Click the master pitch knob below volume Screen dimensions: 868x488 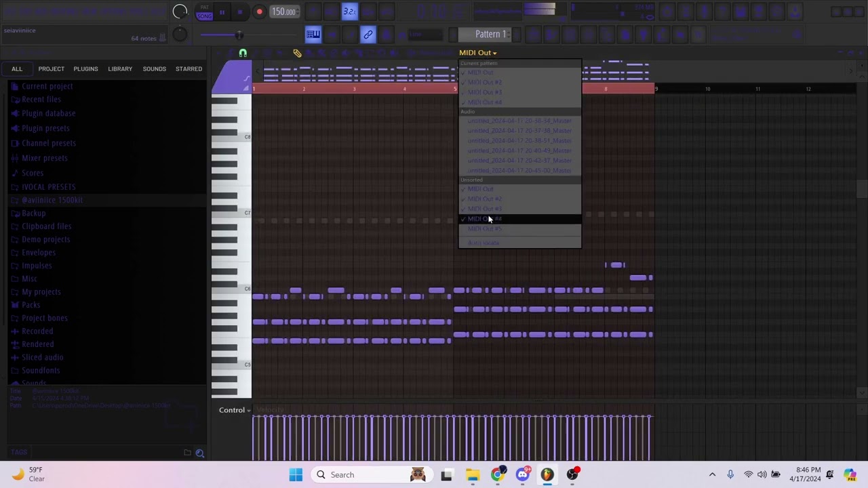coord(180,35)
